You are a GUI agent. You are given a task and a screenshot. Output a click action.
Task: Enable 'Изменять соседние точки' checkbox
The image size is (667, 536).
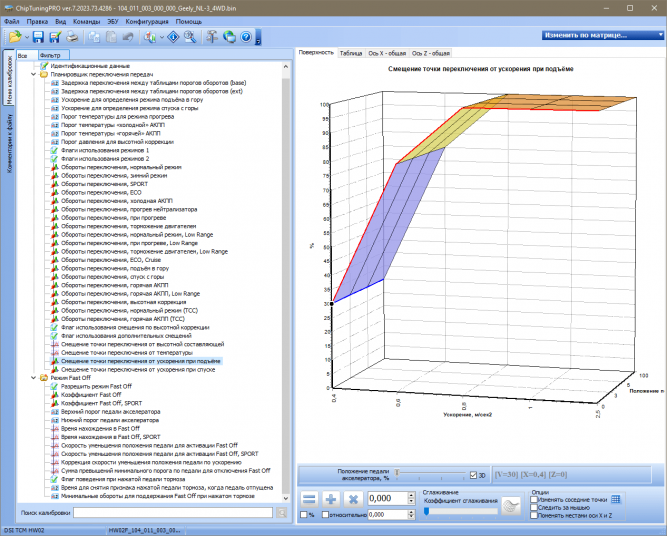(x=534, y=500)
